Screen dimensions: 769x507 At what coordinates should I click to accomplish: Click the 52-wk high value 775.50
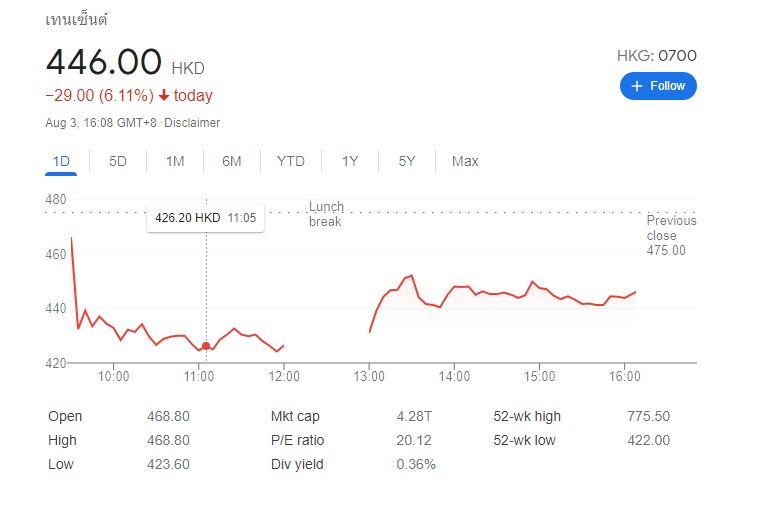(x=648, y=416)
